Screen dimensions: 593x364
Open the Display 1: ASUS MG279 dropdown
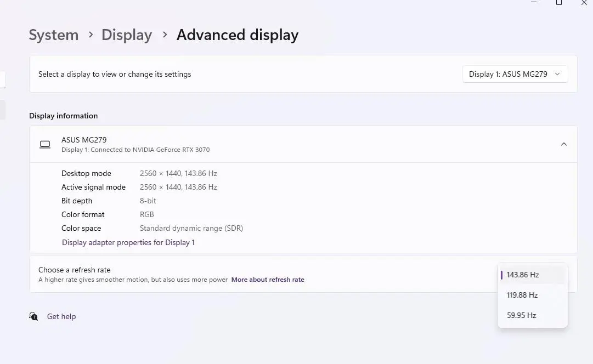515,74
